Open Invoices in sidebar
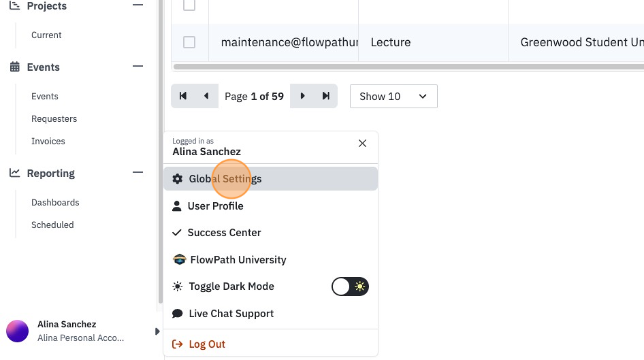 point(48,141)
